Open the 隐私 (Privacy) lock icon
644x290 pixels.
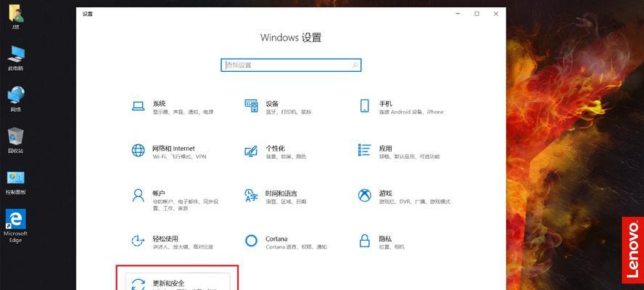[364, 241]
